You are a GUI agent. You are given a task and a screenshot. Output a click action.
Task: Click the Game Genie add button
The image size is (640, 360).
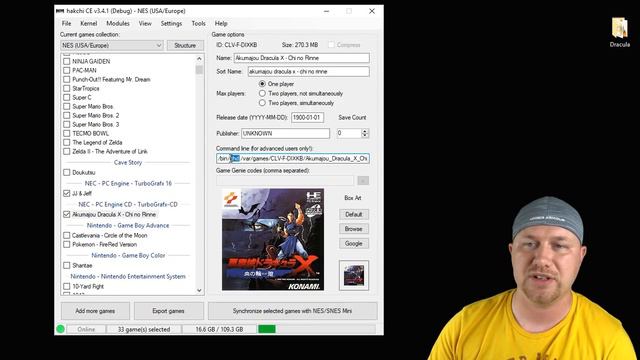pyautogui.click(x=363, y=180)
